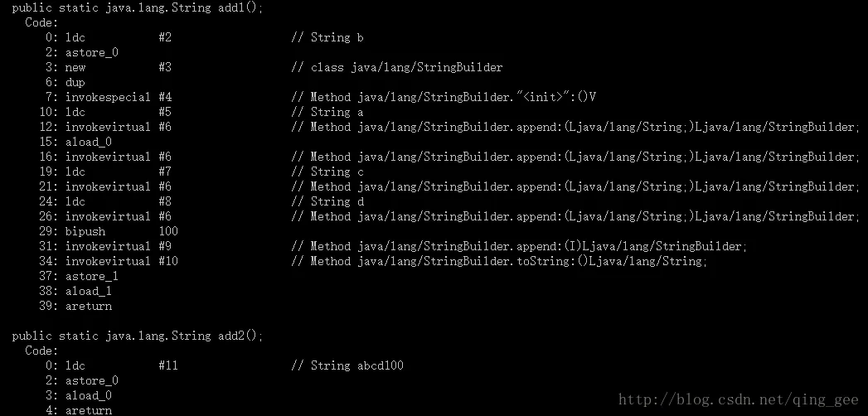Viewport: 868px width, 416px height.
Task: Select the 'String abcd100' comment text
Action: click(347, 365)
